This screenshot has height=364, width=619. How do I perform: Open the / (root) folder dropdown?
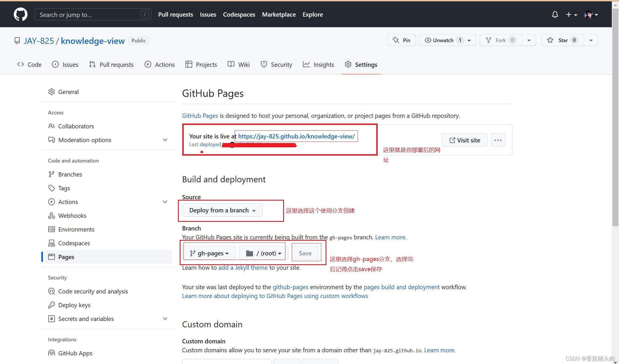[x=263, y=253]
